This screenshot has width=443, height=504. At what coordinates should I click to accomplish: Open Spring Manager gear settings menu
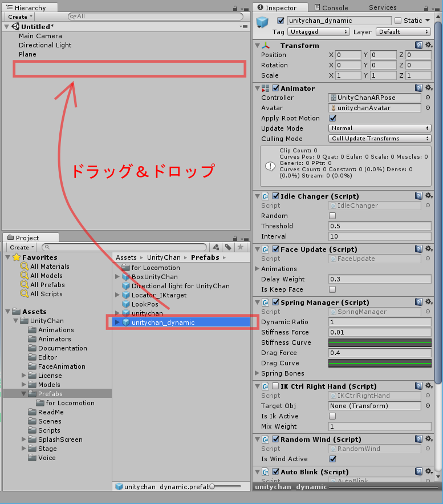tap(429, 302)
